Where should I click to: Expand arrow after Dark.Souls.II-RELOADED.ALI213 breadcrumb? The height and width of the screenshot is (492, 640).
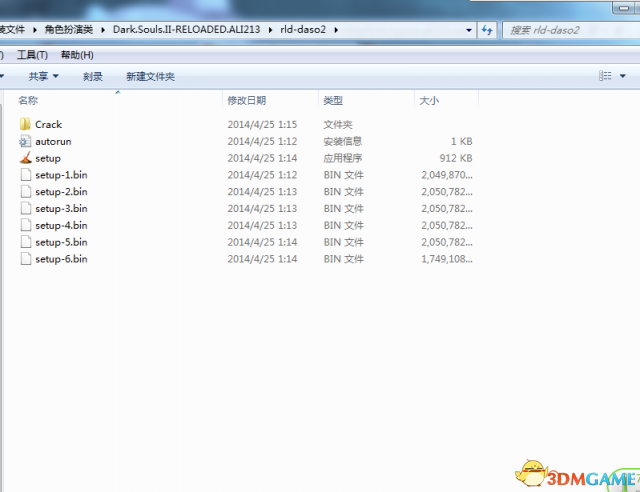(x=270, y=30)
